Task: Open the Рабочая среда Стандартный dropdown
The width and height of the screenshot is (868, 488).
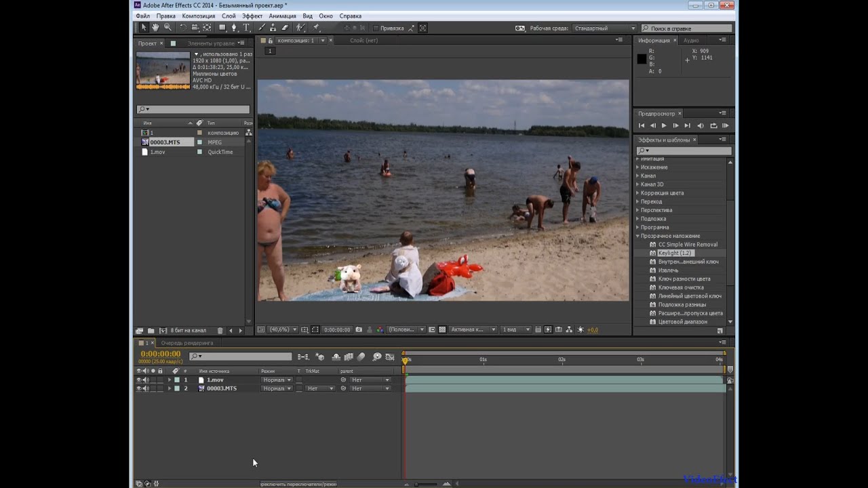Action: [604, 28]
